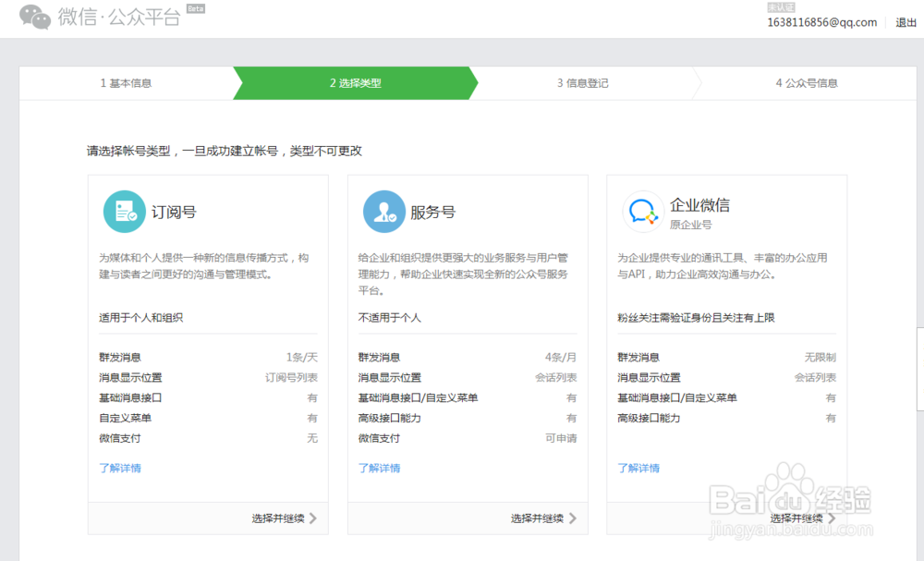This screenshot has width=924, height=561.
Task: Click 基础消息接口/自定义菜单 in 服务号 card
Action: [418, 397]
